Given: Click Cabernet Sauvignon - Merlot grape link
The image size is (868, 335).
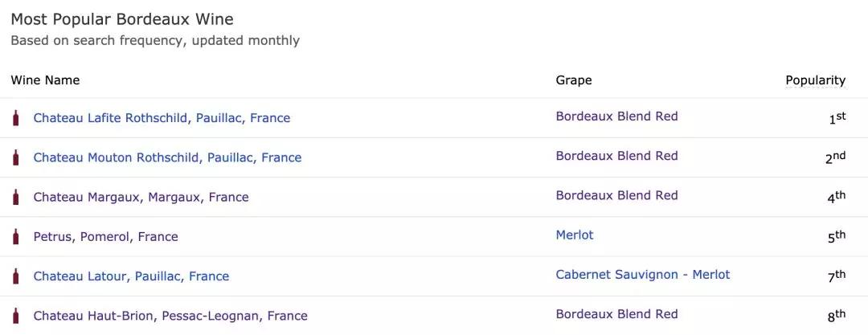Looking at the screenshot, I should pyautogui.click(x=643, y=275).
